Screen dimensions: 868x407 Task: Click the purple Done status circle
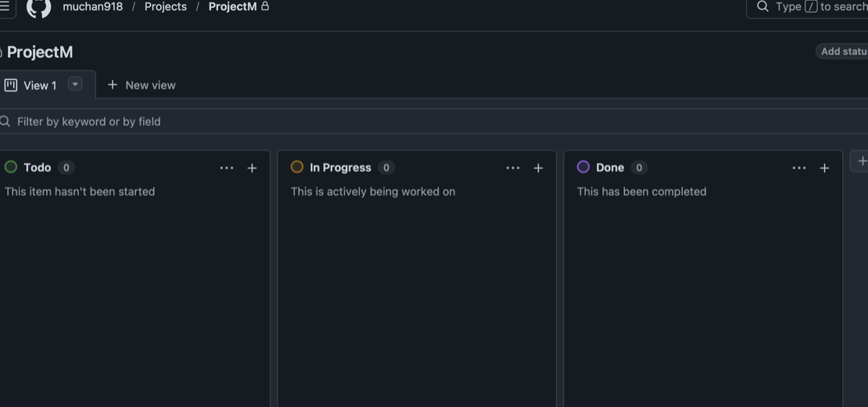(583, 167)
